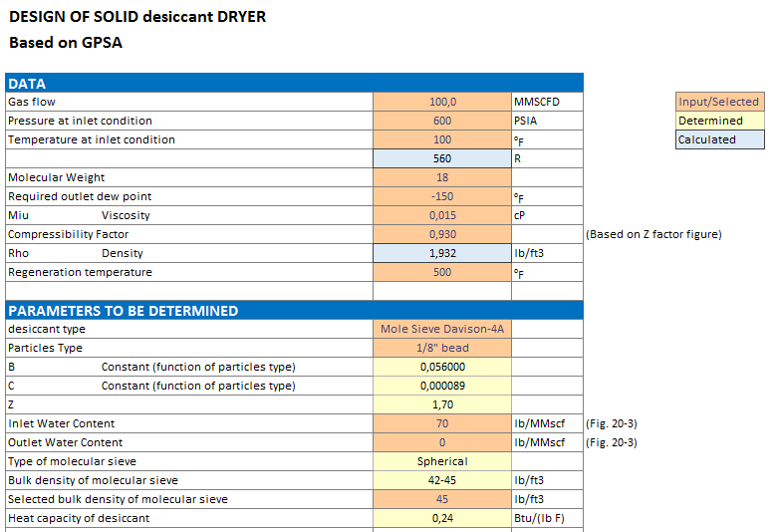Image resolution: width=777 pixels, height=532 pixels.
Task: Select the calculated density cell 1,932
Action: click(442, 253)
